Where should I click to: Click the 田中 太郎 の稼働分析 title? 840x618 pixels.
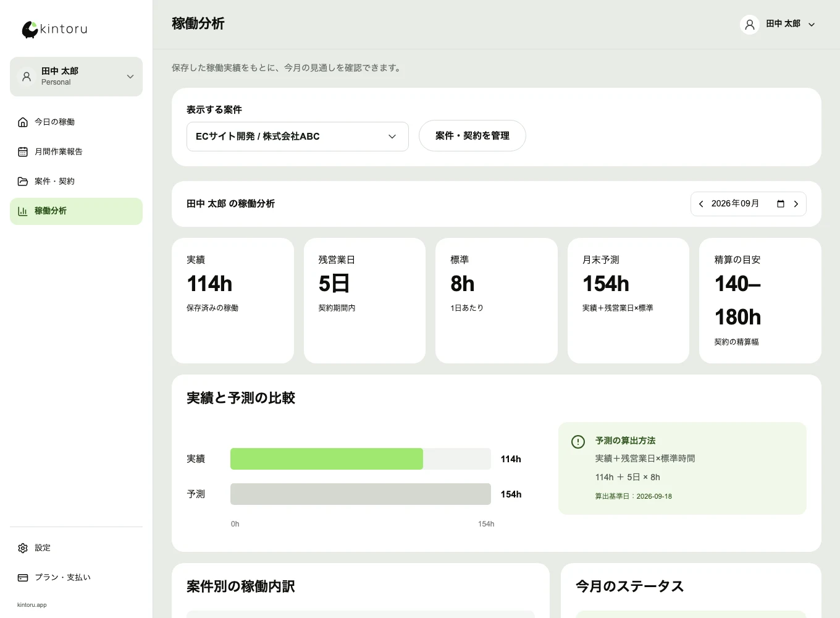(230, 203)
